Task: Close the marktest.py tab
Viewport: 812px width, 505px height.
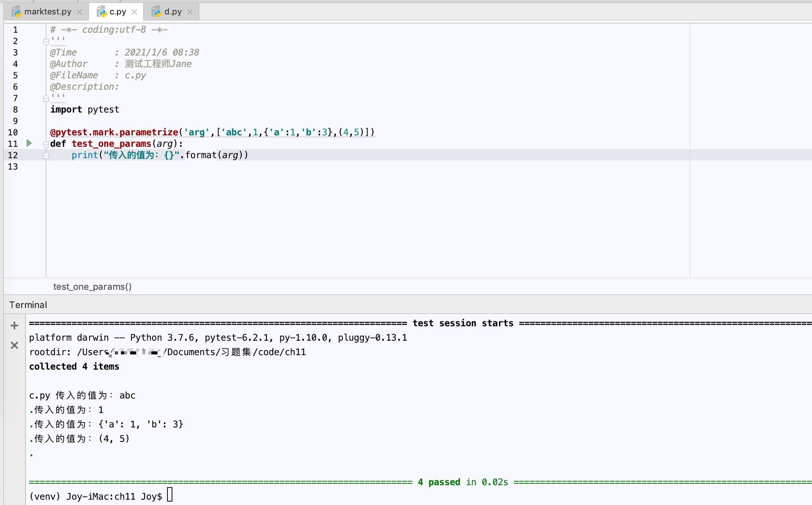Action: (80, 12)
